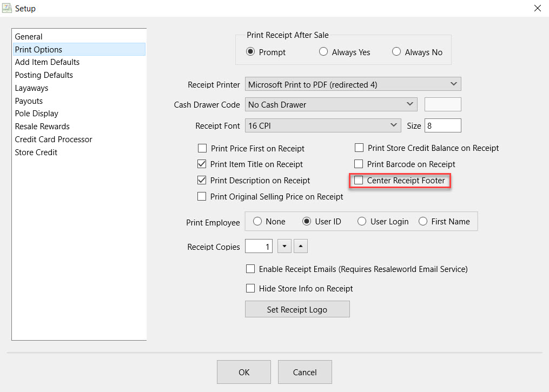The width and height of the screenshot is (549, 392).
Task: Enable Receipt Emails checkbox
Action: click(x=250, y=269)
